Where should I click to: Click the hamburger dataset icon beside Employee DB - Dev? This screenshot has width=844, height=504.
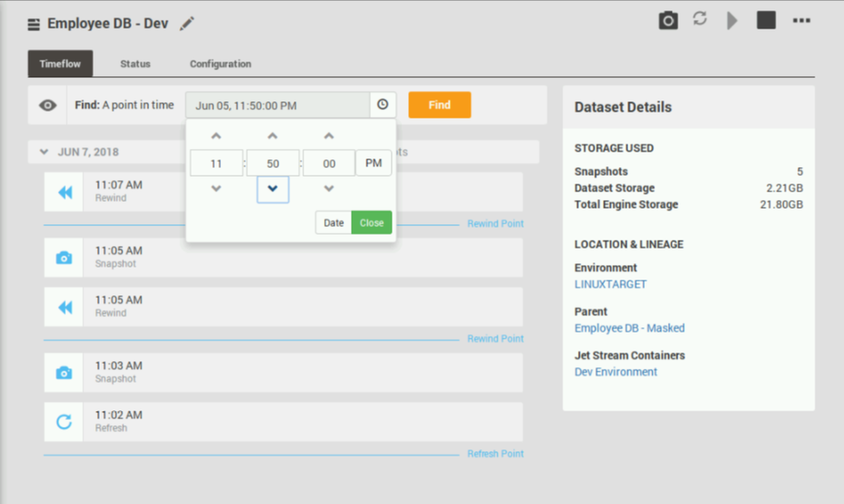[x=34, y=24]
